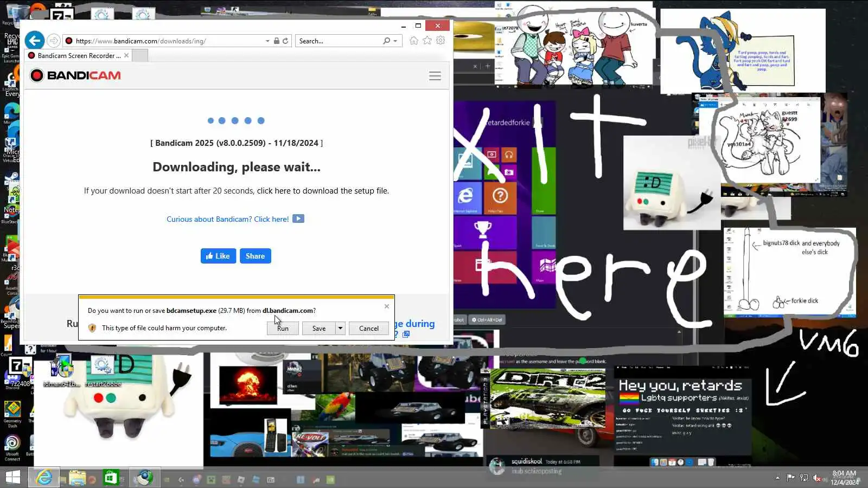Run the bdcamsetup.exe download
The width and height of the screenshot is (868, 488).
(x=283, y=328)
